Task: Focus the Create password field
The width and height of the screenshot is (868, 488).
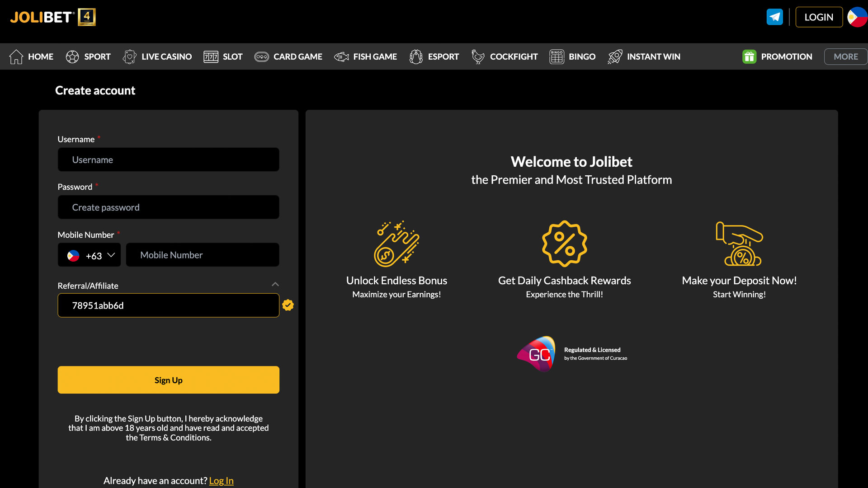Action: tap(168, 207)
